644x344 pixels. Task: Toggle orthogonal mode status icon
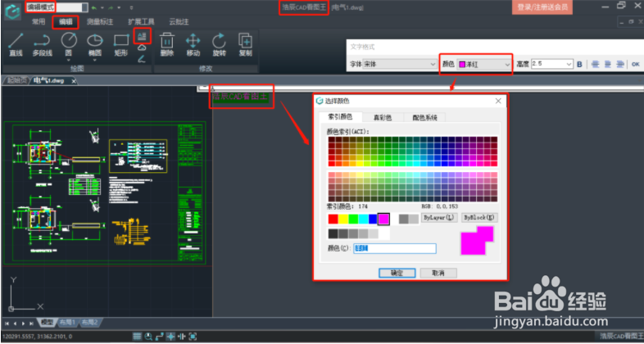160,336
